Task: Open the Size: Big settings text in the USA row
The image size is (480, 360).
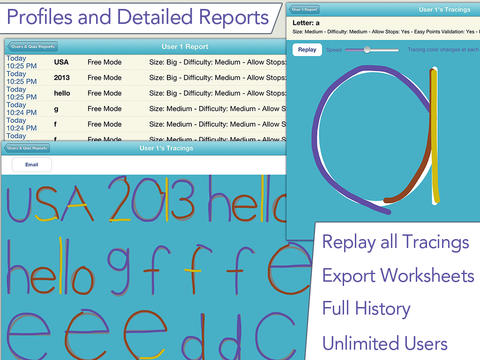Action: tap(217, 62)
